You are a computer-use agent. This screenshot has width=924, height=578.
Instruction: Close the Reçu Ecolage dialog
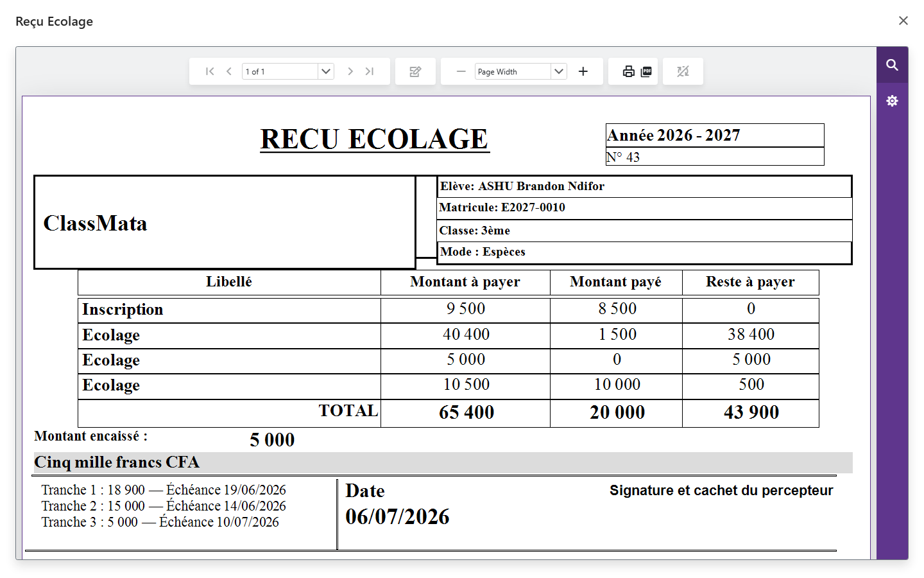tap(903, 21)
